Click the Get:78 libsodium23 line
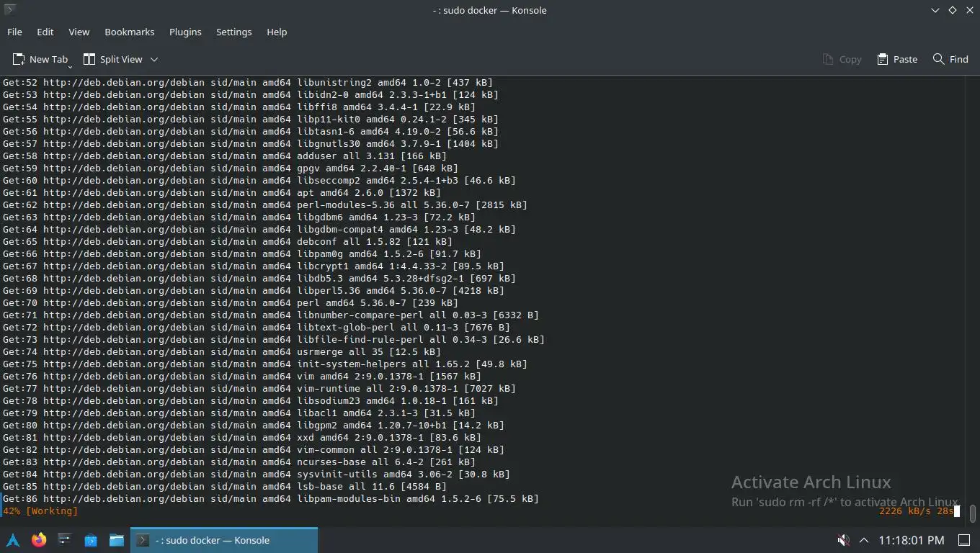The height and width of the screenshot is (553, 980). (251, 400)
